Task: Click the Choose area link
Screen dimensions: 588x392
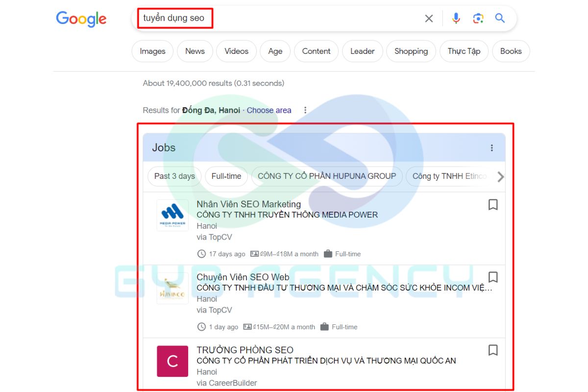Action: pos(269,110)
